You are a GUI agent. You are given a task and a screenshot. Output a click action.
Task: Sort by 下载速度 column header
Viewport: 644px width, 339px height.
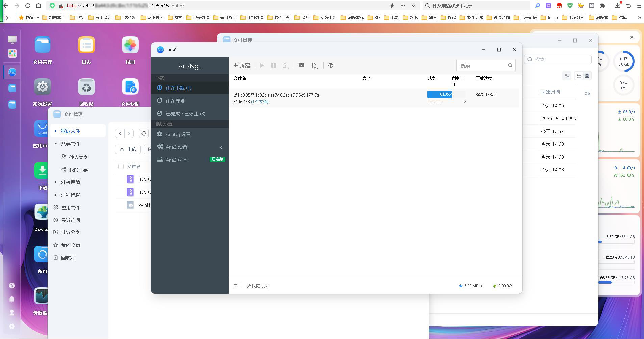coord(484,78)
